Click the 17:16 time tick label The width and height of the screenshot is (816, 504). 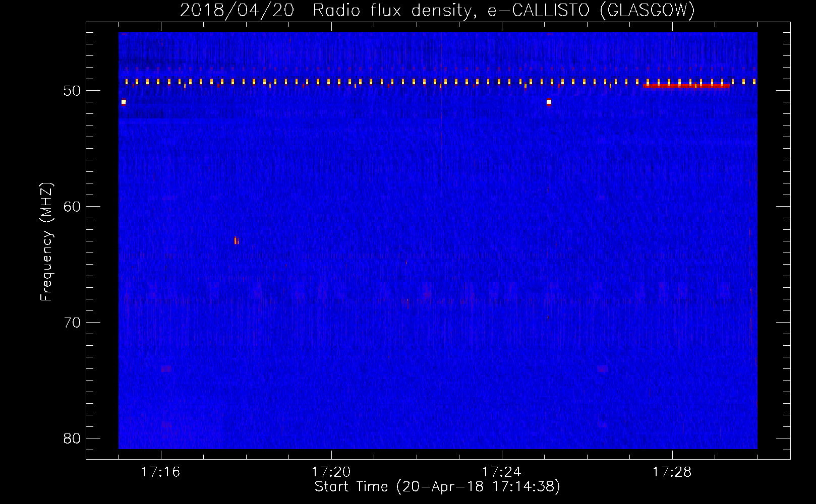[x=160, y=472]
